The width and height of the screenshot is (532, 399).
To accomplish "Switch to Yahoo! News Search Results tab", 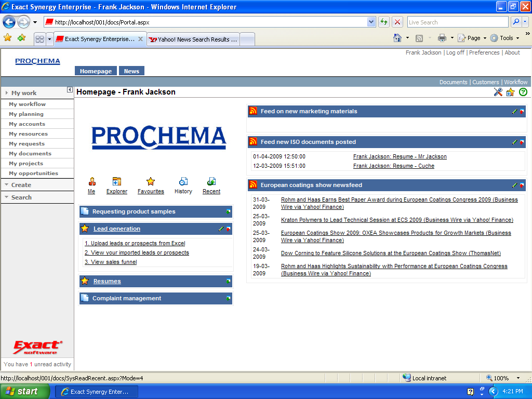I will click(193, 39).
